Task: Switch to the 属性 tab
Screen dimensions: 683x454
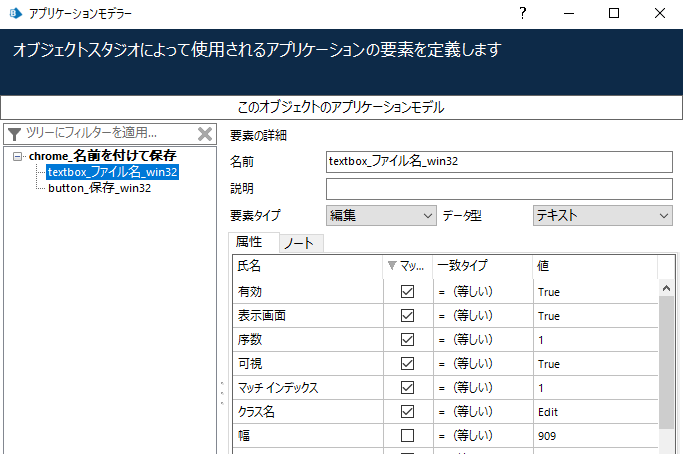Action: 254,242
